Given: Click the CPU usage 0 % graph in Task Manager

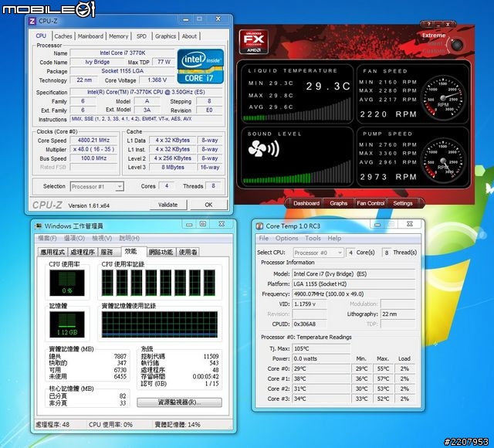Looking at the screenshot, I should point(67,283).
